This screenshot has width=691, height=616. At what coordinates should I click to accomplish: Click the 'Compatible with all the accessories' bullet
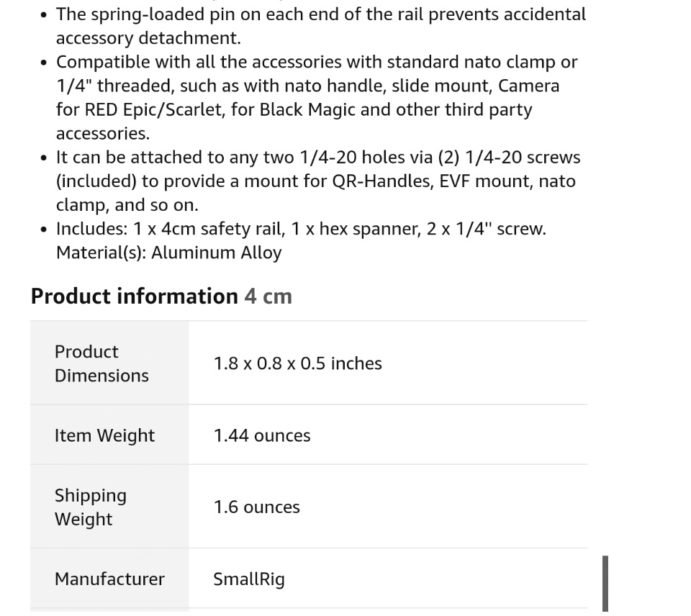(x=317, y=62)
